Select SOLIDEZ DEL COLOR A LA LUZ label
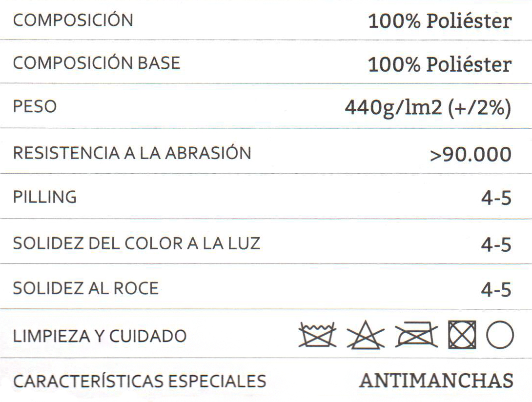 point(137,243)
